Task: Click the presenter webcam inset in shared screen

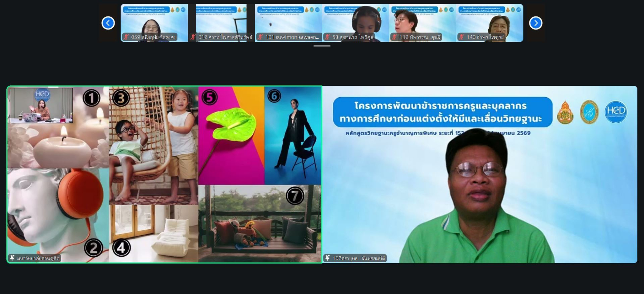Action: (x=41, y=106)
